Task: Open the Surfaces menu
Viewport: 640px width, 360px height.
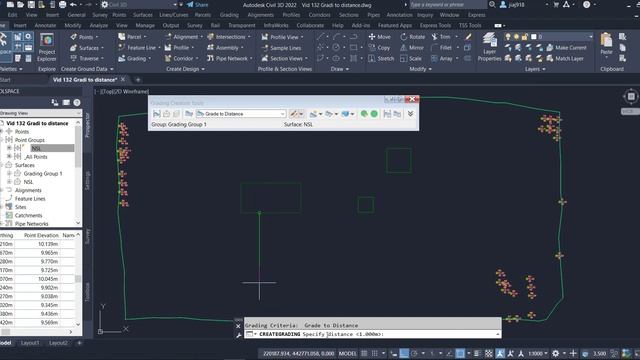Action: (142, 15)
